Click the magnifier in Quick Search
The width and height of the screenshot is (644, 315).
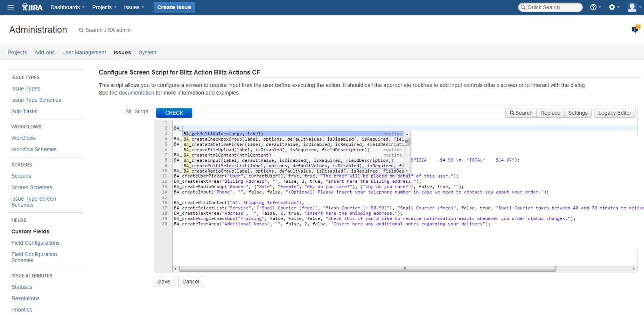coord(523,7)
